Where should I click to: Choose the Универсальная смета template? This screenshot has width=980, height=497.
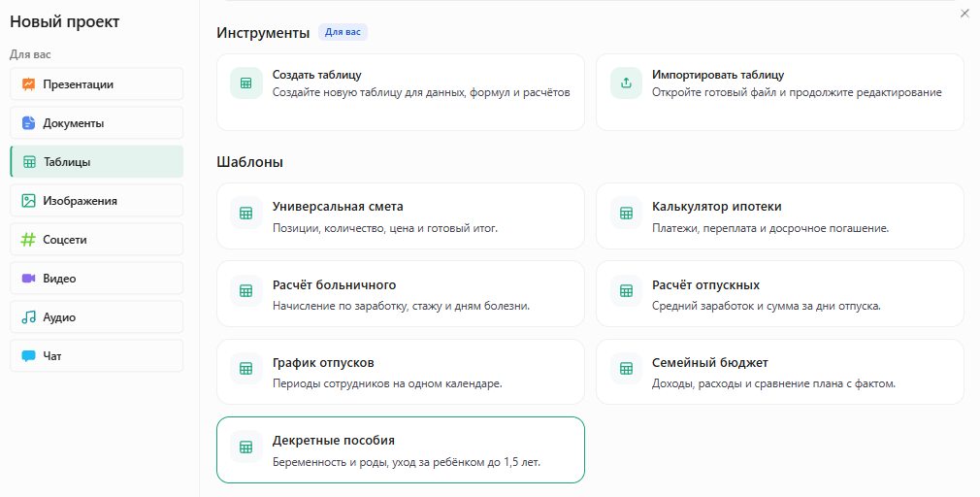click(401, 215)
